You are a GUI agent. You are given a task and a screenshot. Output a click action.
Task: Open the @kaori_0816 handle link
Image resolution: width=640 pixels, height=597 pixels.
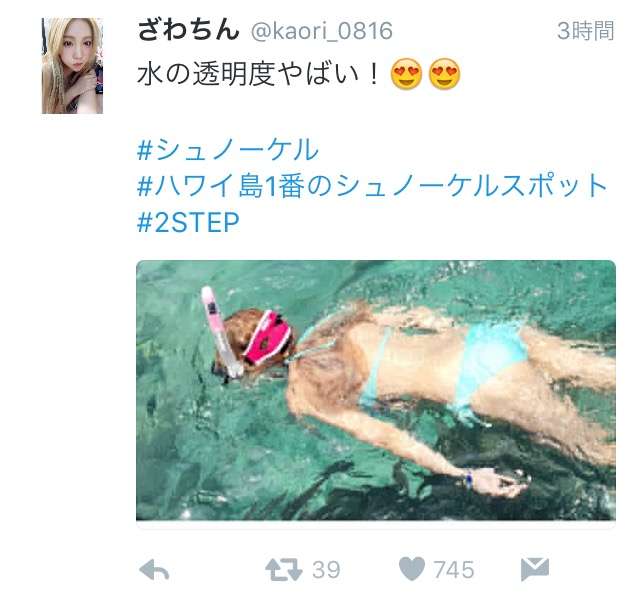pos(322,31)
